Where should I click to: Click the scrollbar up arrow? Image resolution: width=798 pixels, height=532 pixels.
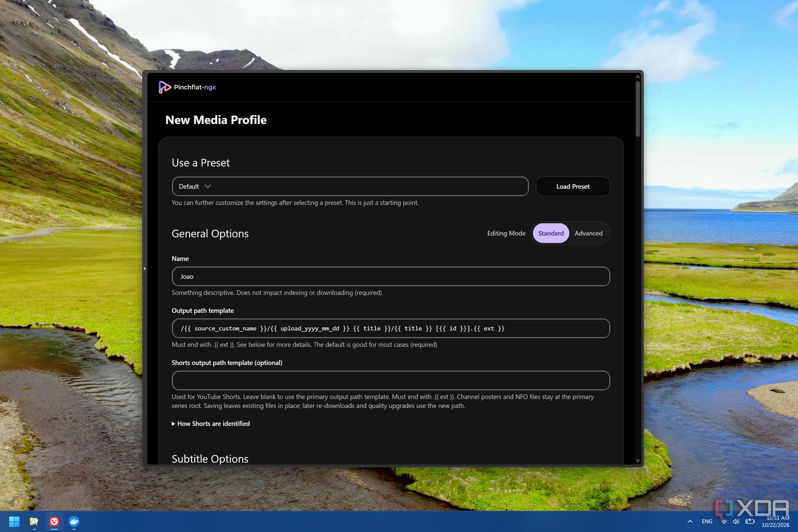pos(638,77)
